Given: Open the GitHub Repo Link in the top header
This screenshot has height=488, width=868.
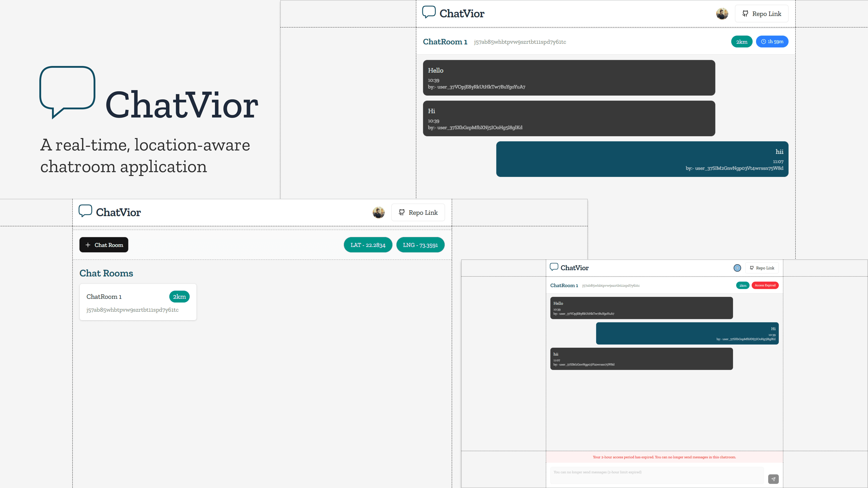Looking at the screenshot, I should click(x=761, y=14).
